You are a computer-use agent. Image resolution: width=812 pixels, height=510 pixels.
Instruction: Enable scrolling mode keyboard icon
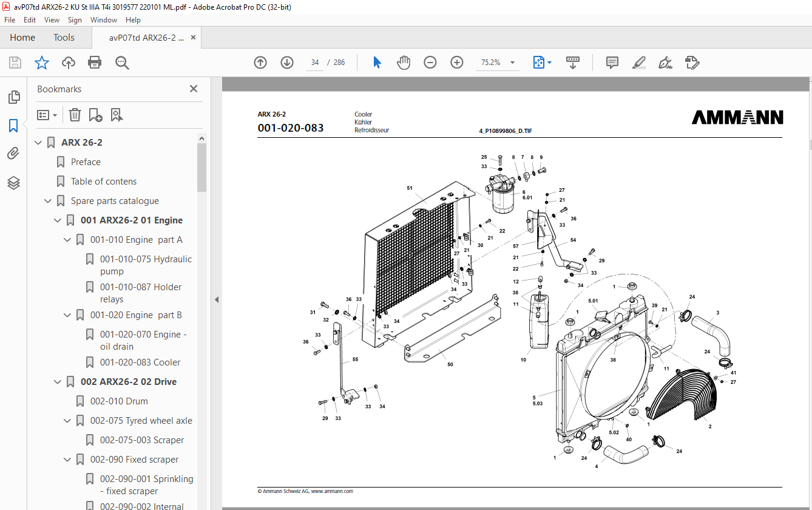573,63
